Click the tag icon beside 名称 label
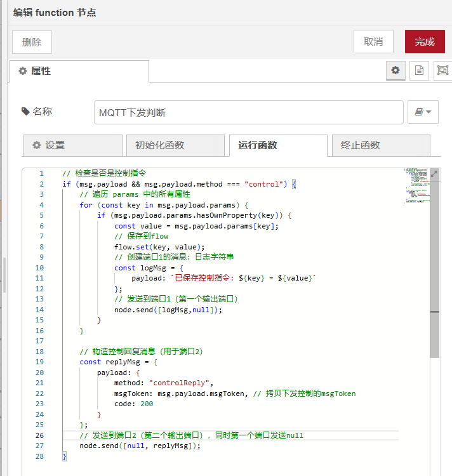This screenshot has height=476, width=452. point(25,112)
